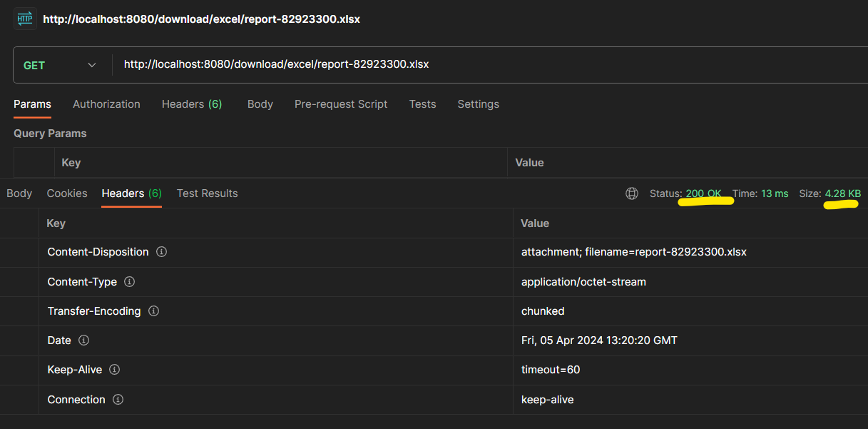Click the info icon beside Keep-Alive

113,370
